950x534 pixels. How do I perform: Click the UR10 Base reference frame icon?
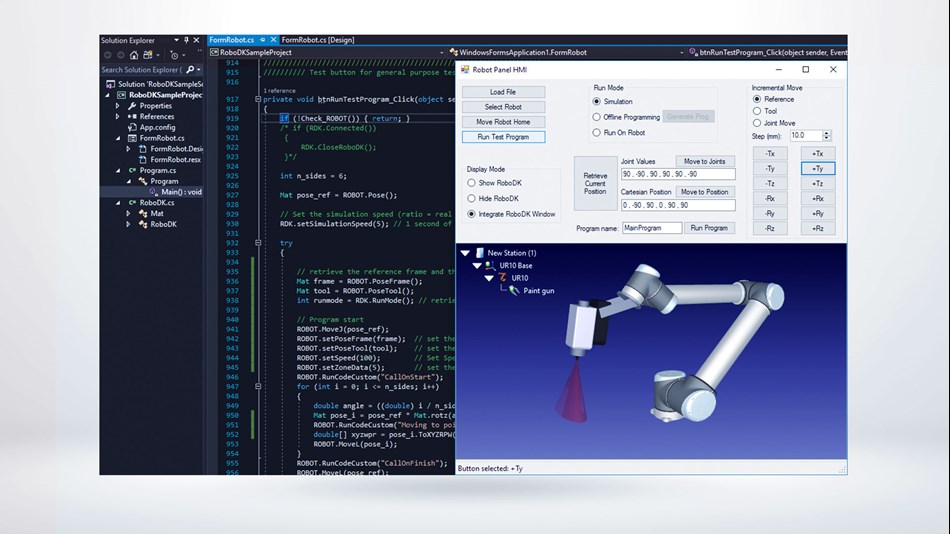490,265
